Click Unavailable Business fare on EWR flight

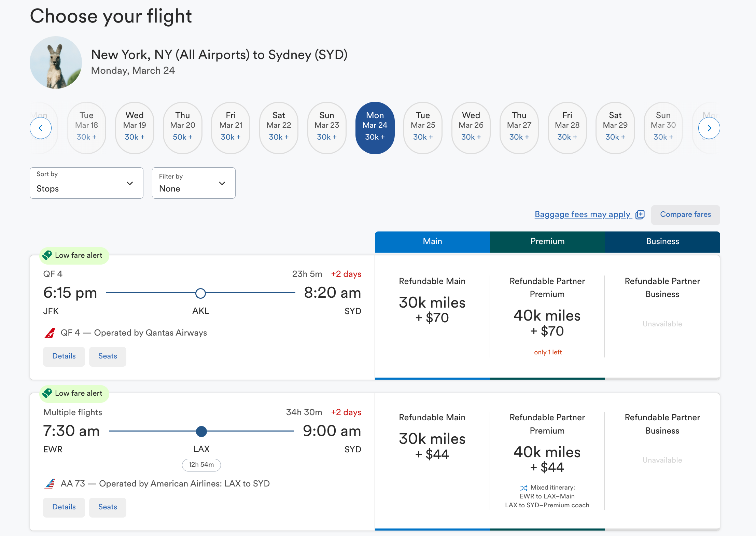point(662,460)
